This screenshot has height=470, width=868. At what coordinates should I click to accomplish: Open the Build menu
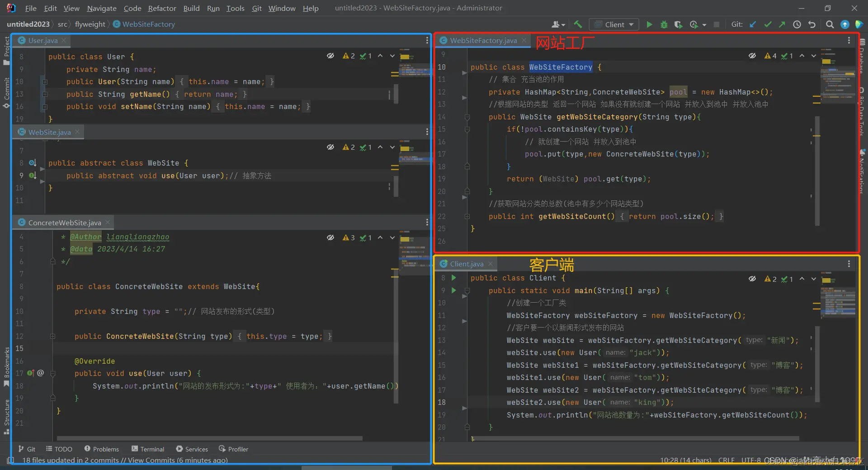point(191,8)
